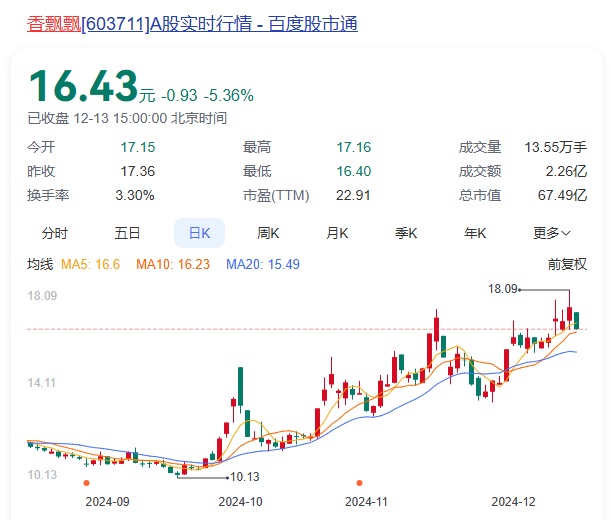
Task: Switch to the 分时 chart tab
Action: tap(55, 233)
